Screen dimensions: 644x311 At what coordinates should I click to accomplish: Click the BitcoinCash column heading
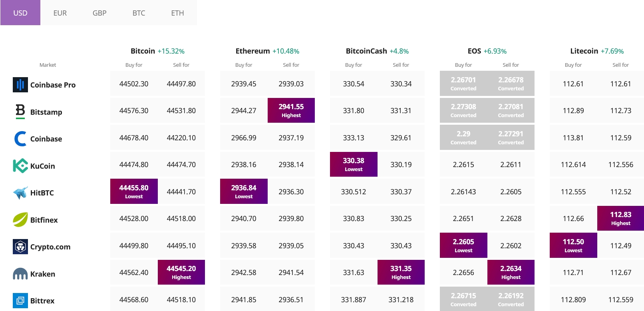pos(366,51)
